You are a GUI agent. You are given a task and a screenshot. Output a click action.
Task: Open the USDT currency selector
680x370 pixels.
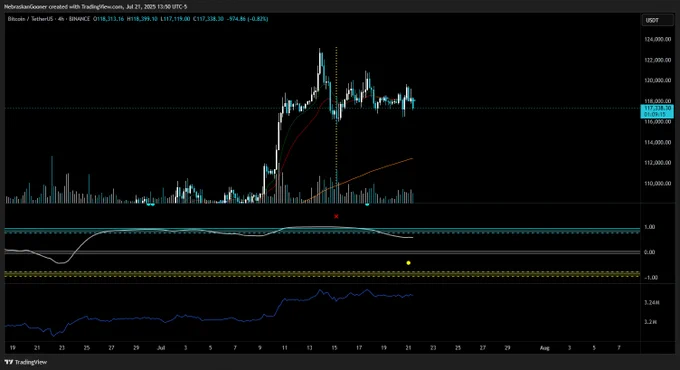point(657,20)
